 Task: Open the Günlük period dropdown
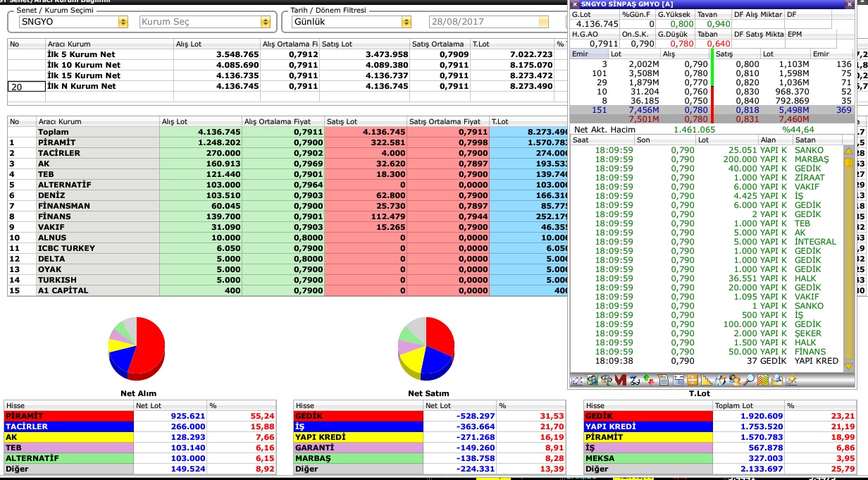pyautogui.click(x=406, y=22)
